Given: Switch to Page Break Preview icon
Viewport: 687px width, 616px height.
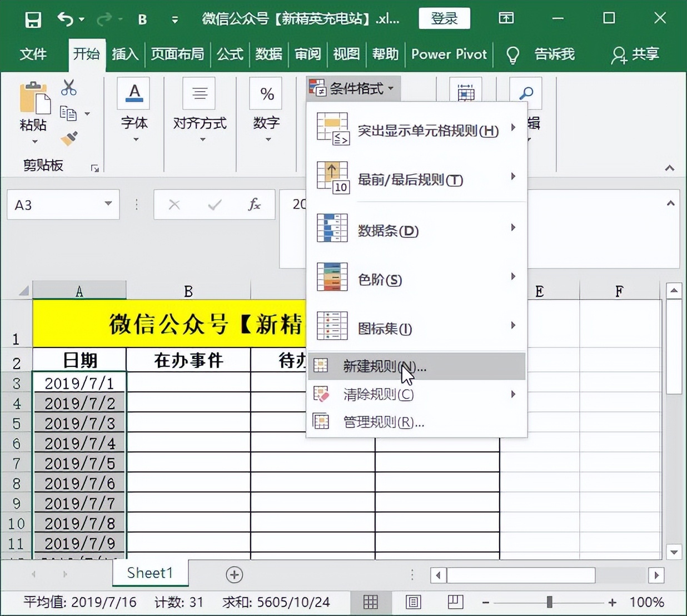Looking at the screenshot, I should tap(455, 602).
